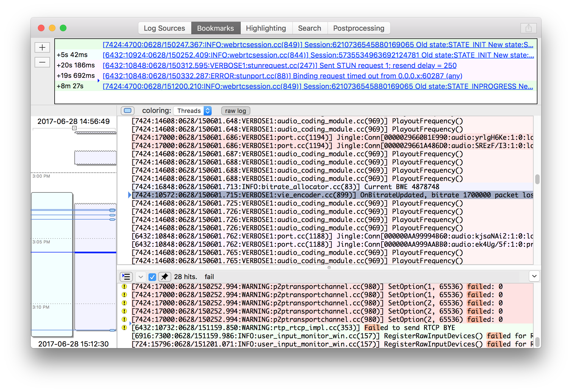Click search results vertical scrollbar thumb
The height and width of the screenshot is (392, 572).
pos(537,342)
